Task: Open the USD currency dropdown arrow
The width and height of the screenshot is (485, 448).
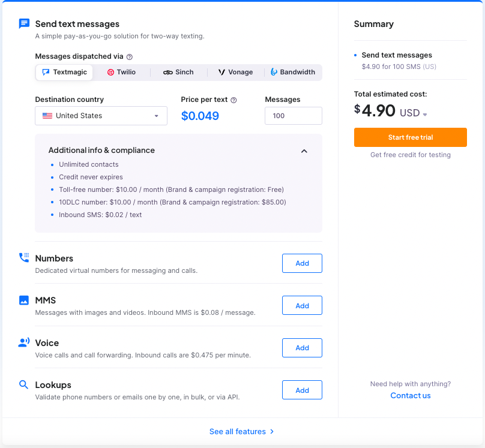Action: (425, 115)
